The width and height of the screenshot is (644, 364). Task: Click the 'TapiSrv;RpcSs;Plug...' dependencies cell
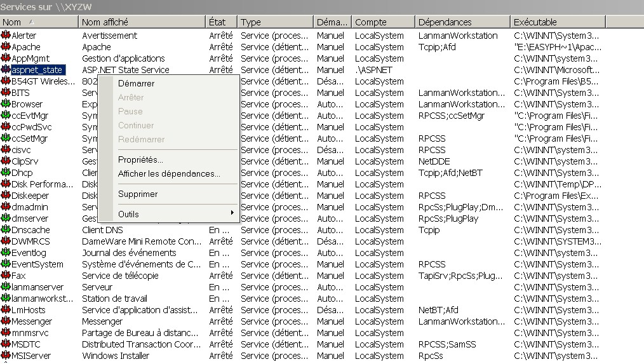point(460,276)
